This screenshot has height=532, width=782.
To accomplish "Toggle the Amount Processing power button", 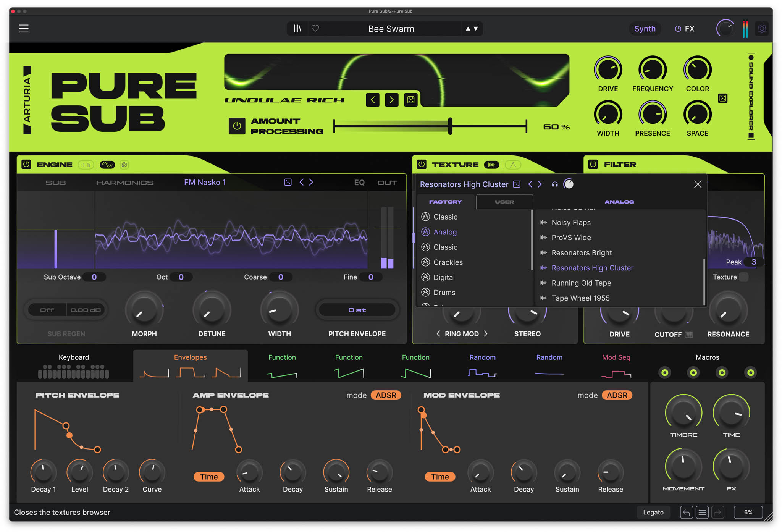I will [237, 126].
